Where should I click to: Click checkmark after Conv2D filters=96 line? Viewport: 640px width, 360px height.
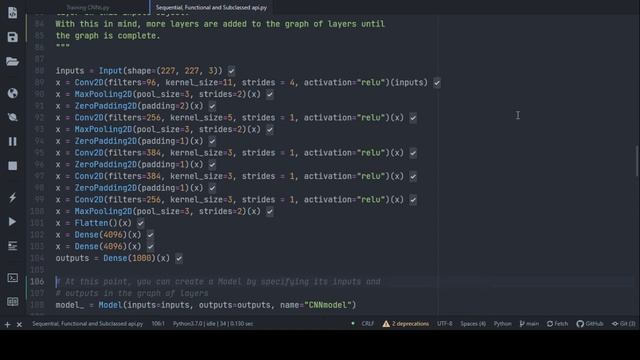pyautogui.click(x=437, y=83)
